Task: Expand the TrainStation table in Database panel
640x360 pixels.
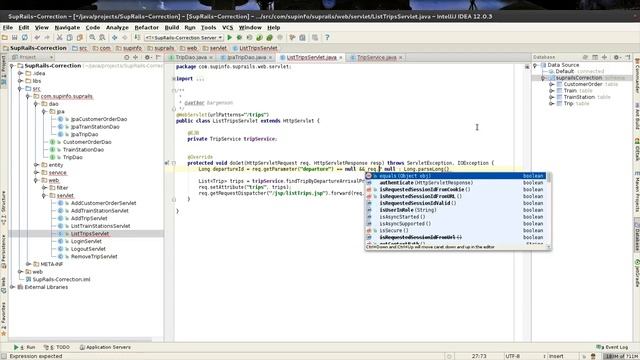Action: (x=551, y=97)
